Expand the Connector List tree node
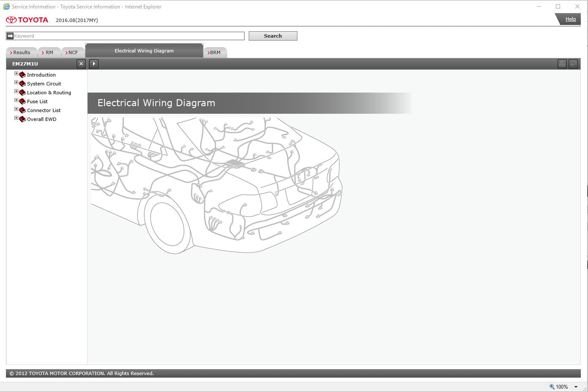Image resolution: width=588 pixels, height=392 pixels. 16,110
